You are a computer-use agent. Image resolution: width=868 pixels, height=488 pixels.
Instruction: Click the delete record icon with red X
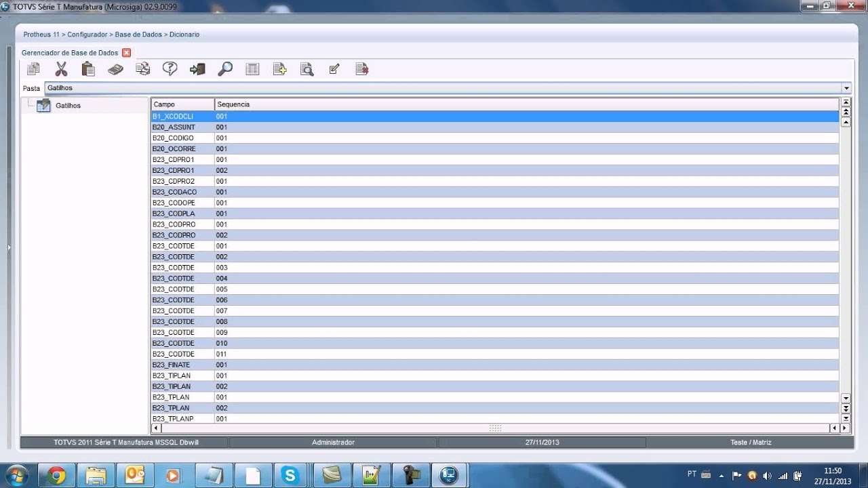click(x=362, y=69)
